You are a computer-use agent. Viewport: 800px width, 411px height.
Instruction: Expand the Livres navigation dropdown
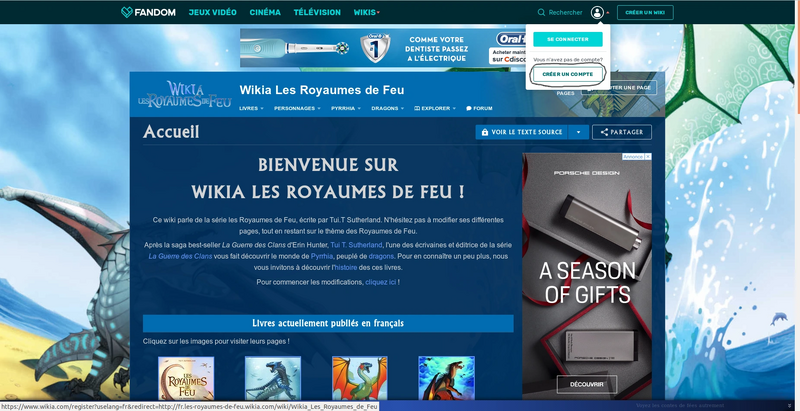(251, 107)
